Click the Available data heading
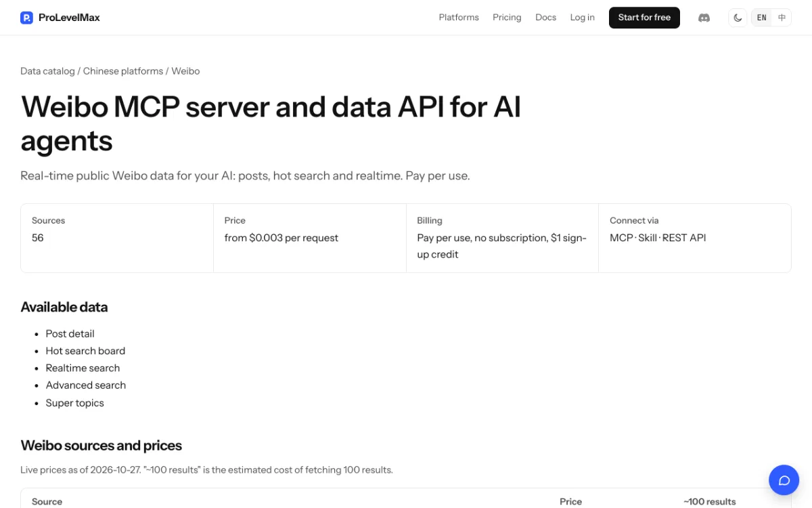This screenshot has height=508, width=812. point(64,308)
